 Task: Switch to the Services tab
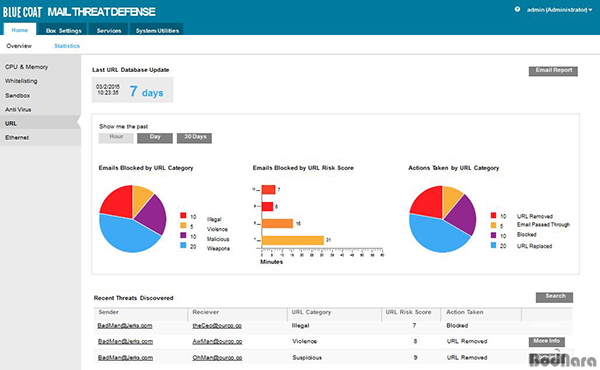pyautogui.click(x=109, y=29)
